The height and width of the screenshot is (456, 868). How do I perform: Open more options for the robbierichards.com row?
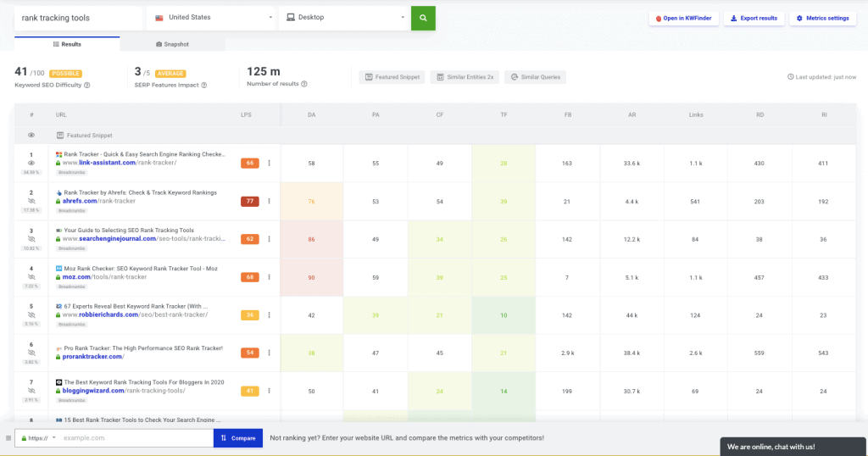[x=269, y=315]
